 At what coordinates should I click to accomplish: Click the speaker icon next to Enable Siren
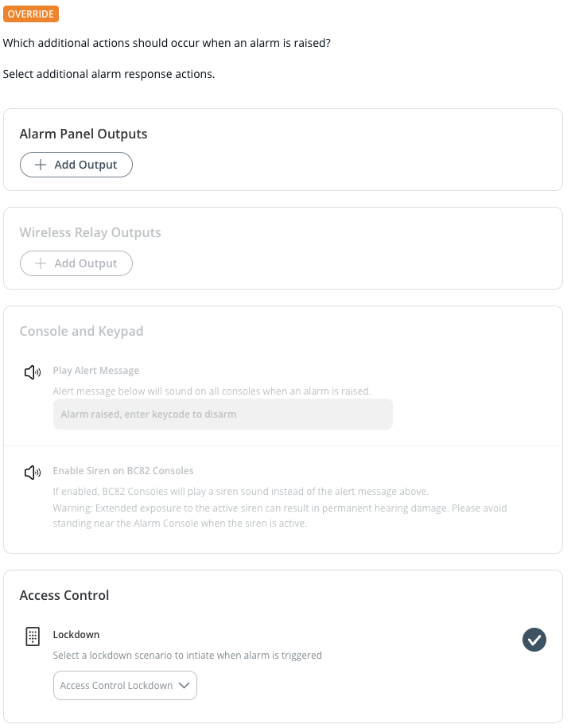click(32, 473)
